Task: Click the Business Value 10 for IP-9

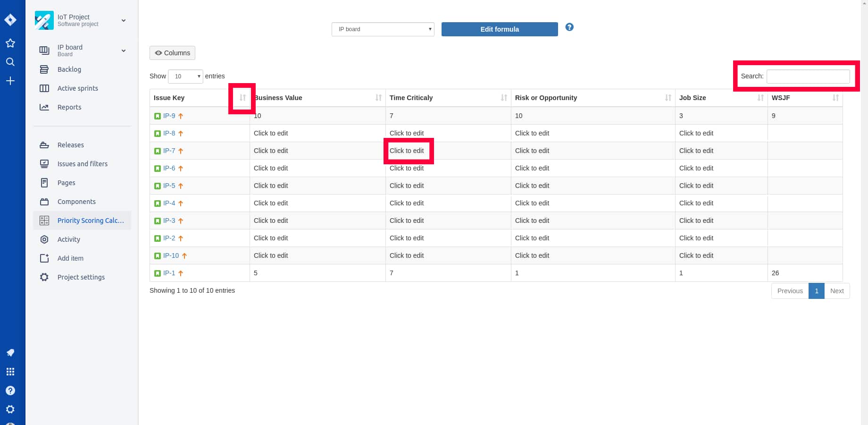Action: [258, 116]
